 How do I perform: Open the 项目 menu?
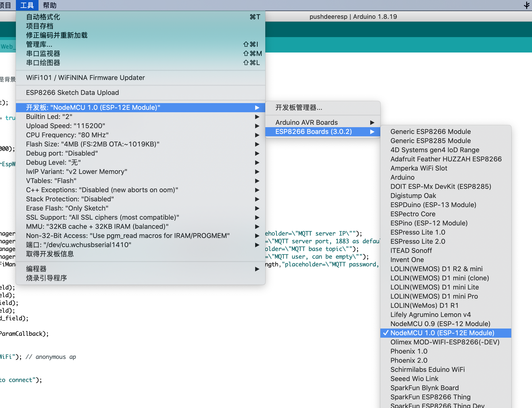[x=5, y=5]
